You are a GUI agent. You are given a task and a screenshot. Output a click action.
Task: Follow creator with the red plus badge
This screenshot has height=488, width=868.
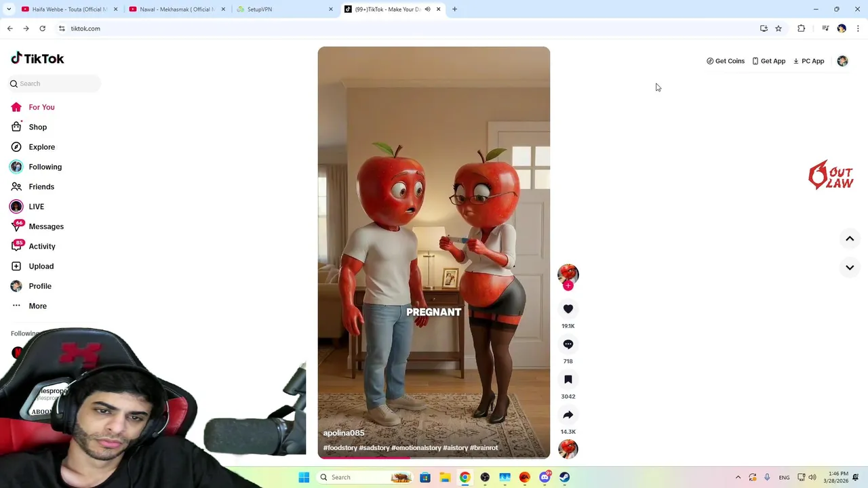pyautogui.click(x=568, y=286)
